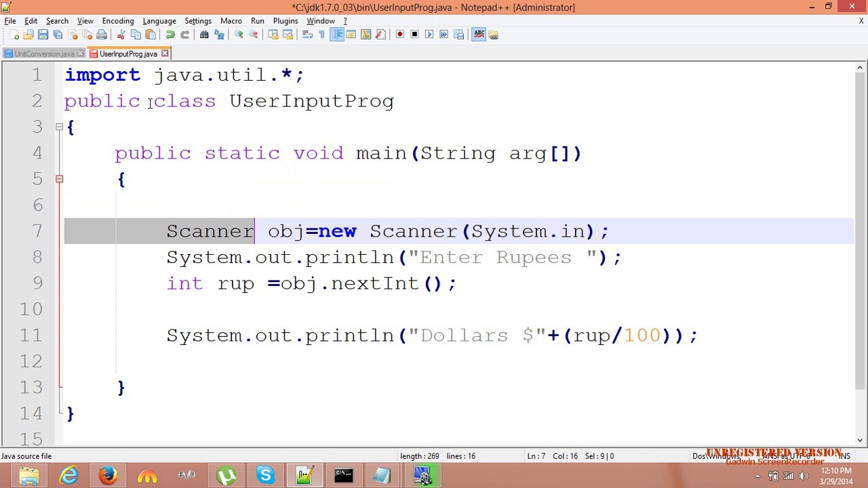This screenshot has width=868, height=488.
Task: Click the Copy toolbar icon
Action: [136, 35]
